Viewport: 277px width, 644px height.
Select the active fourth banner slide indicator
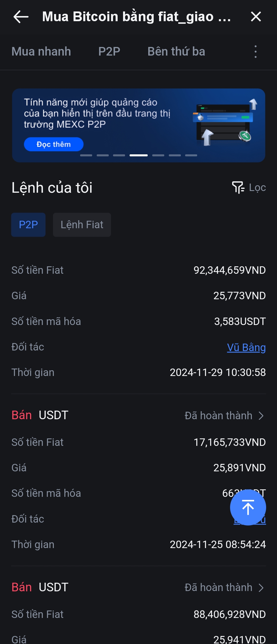coord(138,155)
